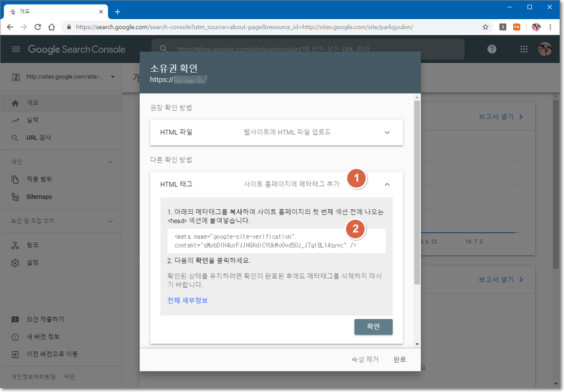Open the upper 보고서 열기 link
564x392 pixels.
tap(501, 117)
